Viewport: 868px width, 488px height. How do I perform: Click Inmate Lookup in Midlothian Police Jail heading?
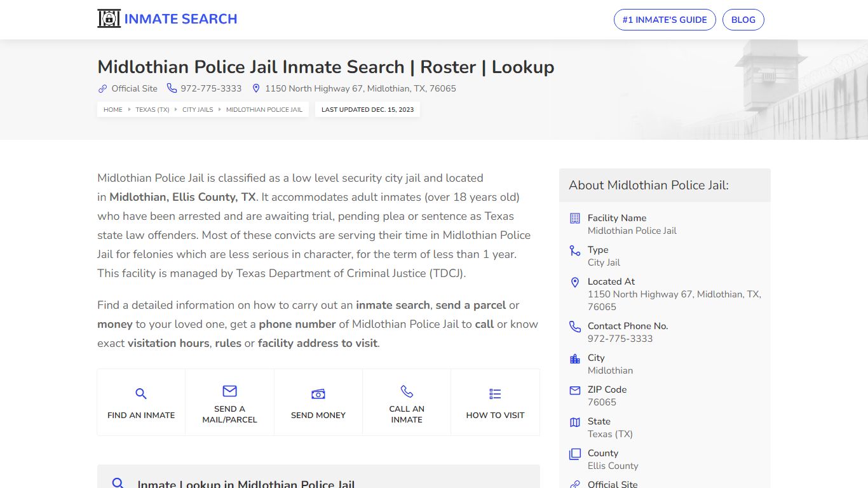click(x=246, y=484)
